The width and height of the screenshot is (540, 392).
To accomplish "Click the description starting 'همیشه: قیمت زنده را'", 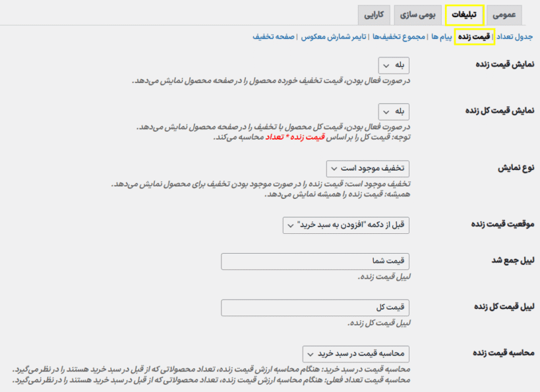I will 338,194.
